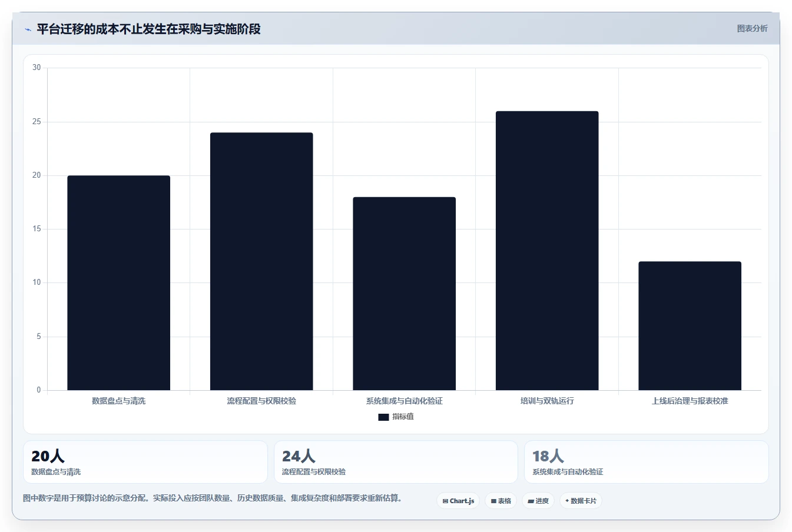The height and width of the screenshot is (532, 792).
Task: Click the footnote text starting 图中数字是用于预算讨论
Action: [x=213, y=498]
